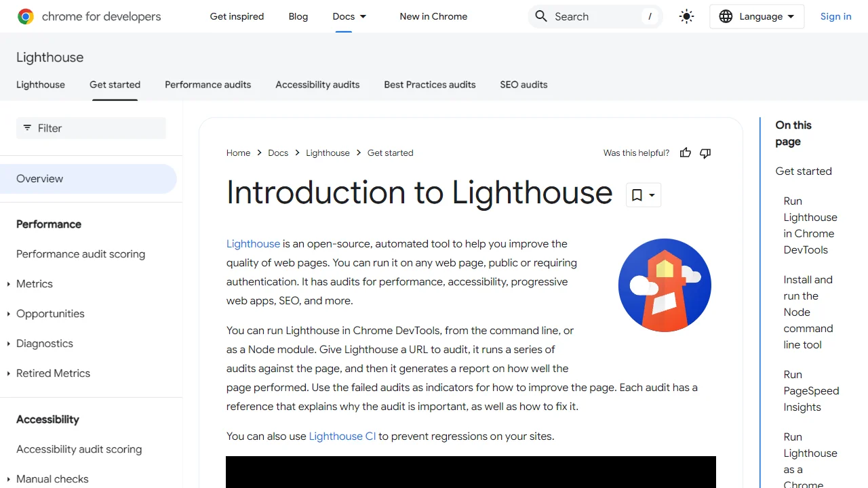Click the slash keyboard shortcut hint
868x488 pixels.
point(650,16)
